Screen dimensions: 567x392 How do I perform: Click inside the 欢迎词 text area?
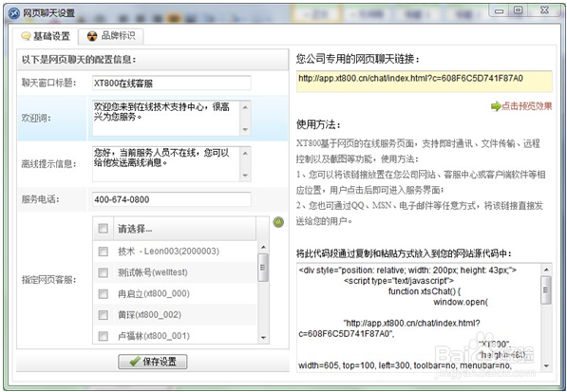166,118
